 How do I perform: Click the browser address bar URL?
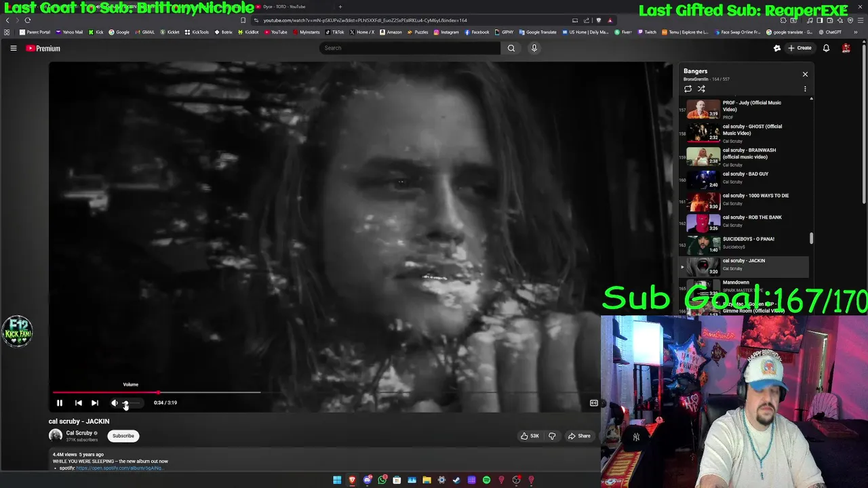point(365,20)
